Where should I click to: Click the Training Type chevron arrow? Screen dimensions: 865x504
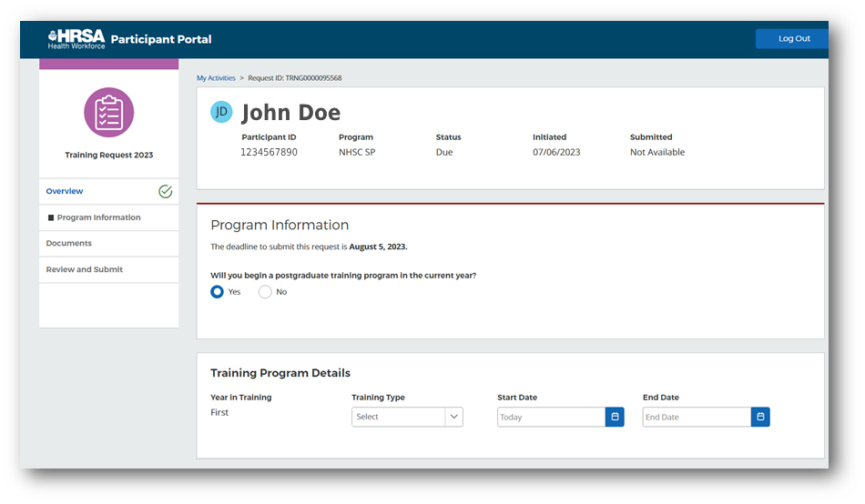tap(453, 417)
